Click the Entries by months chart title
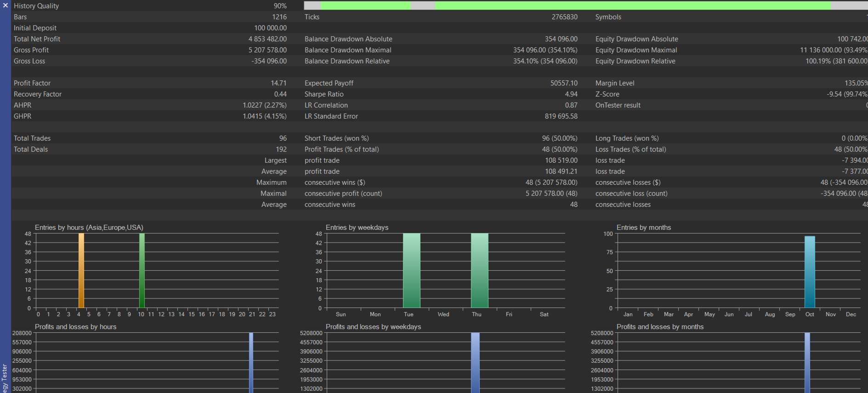Viewport: 868px width, 393px height. click(643, 228)
